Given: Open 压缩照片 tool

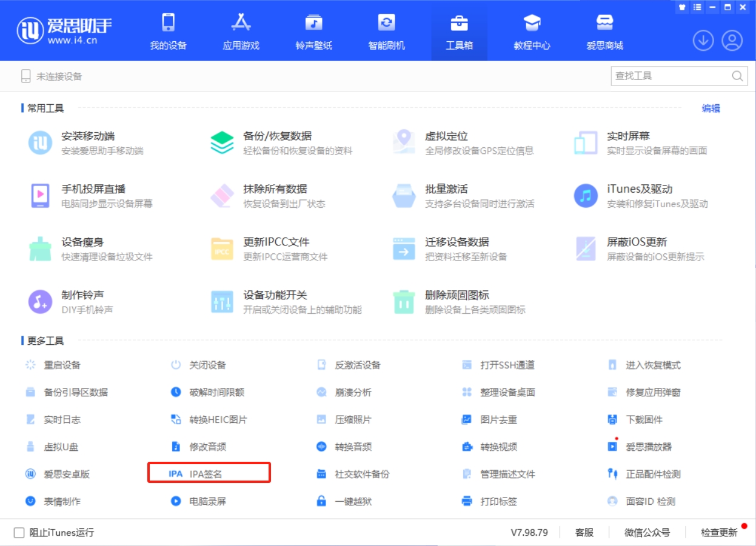Looking at the screenshot, I should point(344,420).
